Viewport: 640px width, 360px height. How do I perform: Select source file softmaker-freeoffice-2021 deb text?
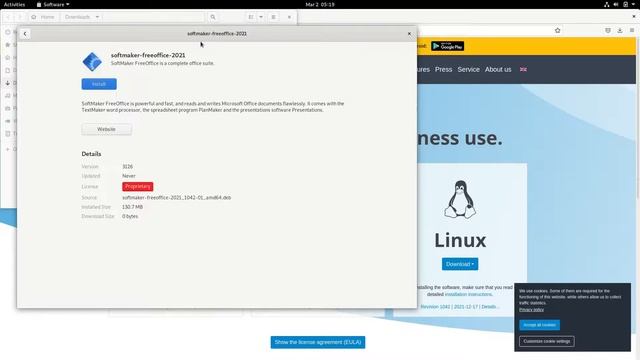(176, 198)
